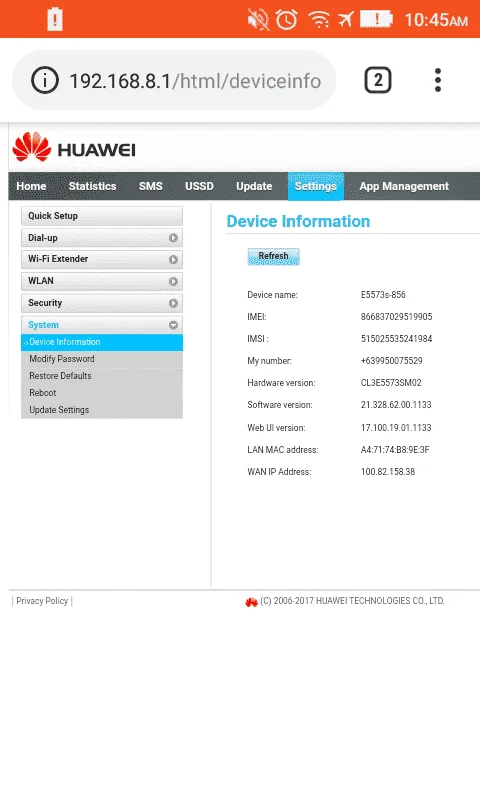Screen dimensions: 480x800
Task: Click the small Huawei logo in footer
Action: [251, 602]
